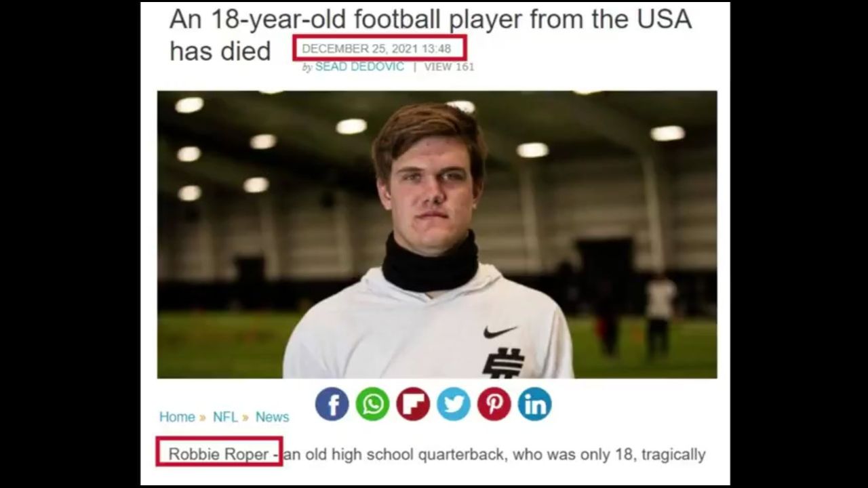Open the NFL breadcrumb section
Screen dimensions: 868x488
click(225, 417)
